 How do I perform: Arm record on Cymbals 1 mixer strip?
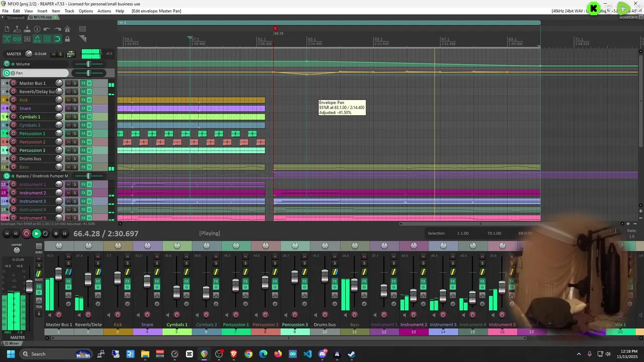[177, 315]
